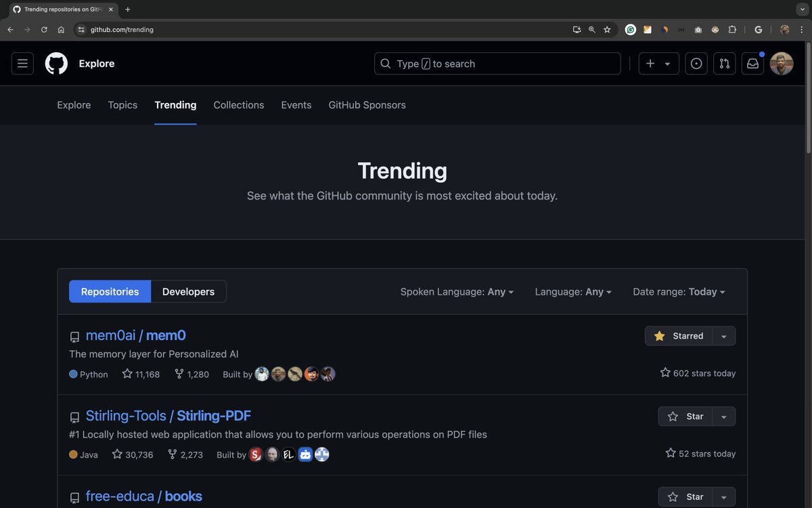The image size is (812, 508).
Task: Close the Trending repositories tab
Action: tap(111, 9)
